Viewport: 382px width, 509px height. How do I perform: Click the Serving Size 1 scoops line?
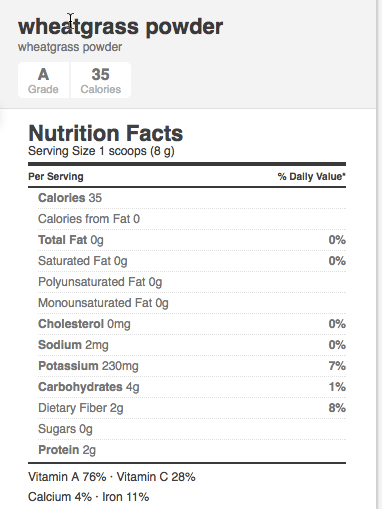tap(101, 151)
